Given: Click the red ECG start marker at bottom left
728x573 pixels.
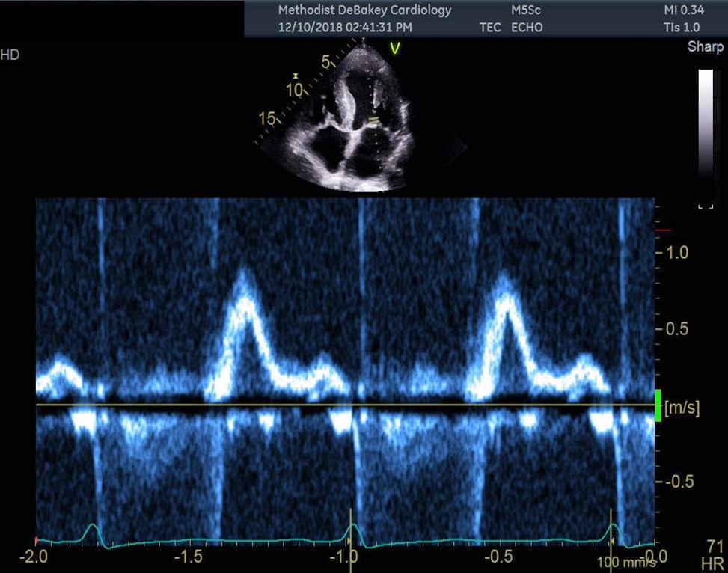Looking at the screenshot, I should point(36,539).
